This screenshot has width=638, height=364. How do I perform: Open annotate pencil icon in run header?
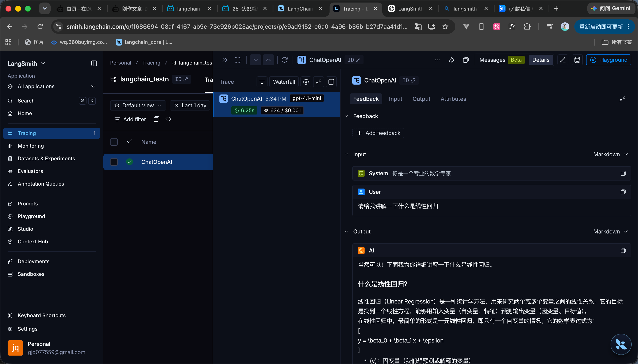pos(563,60)
